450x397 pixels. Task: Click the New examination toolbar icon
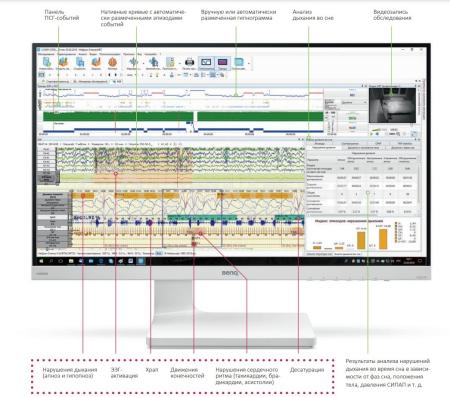pos(47,63)
